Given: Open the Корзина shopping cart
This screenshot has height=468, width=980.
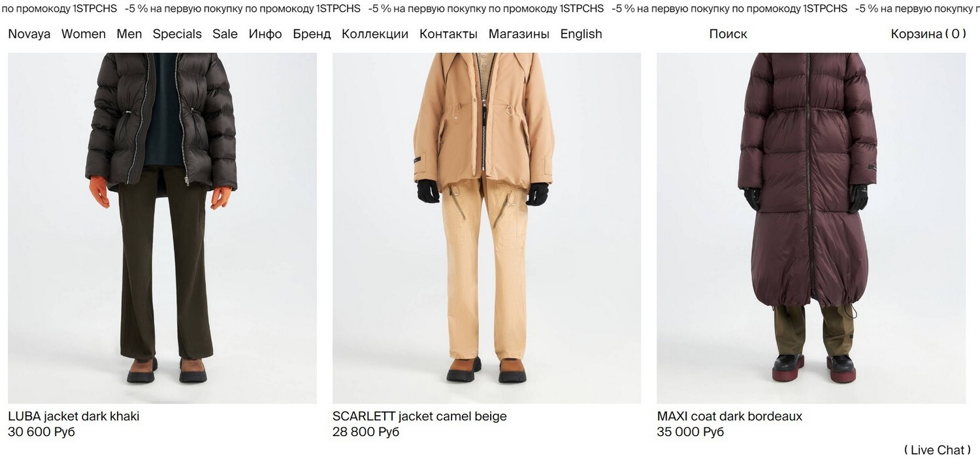Looking at the screenshot, I should pos(928,34).
